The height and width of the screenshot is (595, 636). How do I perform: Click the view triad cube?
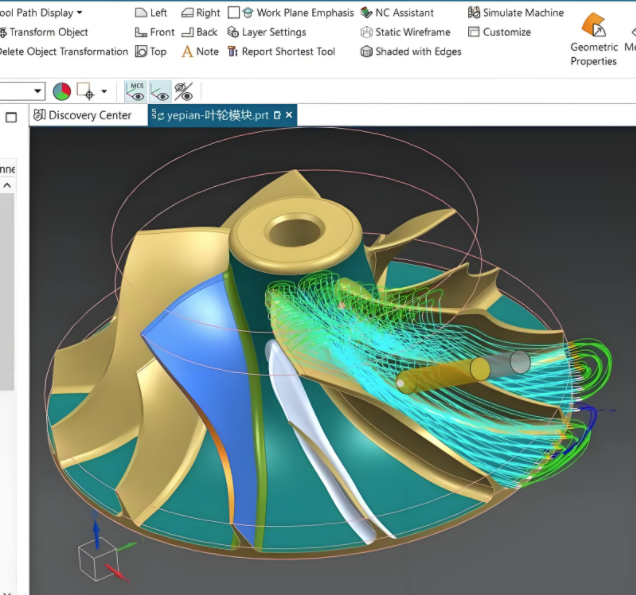pyautogui.click(x=98, y=558)
